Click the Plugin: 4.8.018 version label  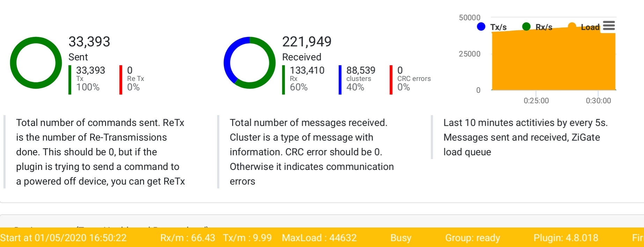click(x=566, y=238)
